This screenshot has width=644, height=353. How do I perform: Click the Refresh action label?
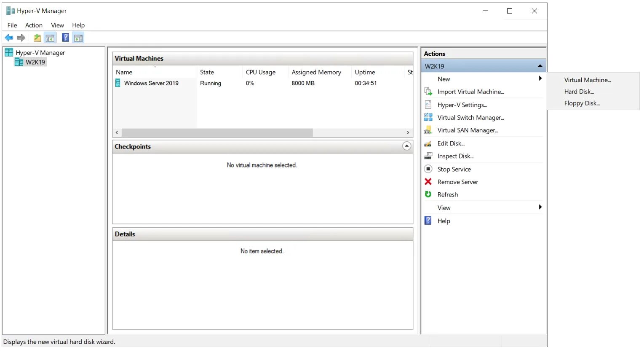[x=447, y=194]
